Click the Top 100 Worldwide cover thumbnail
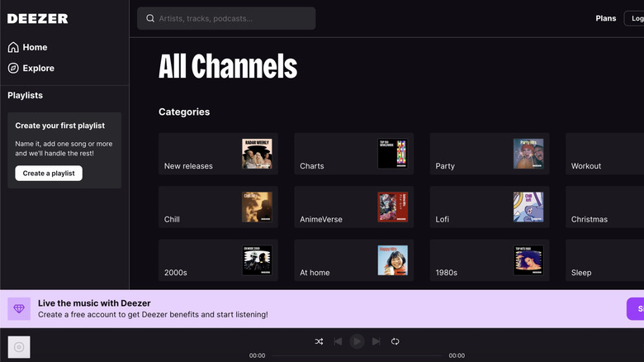This screenshot has height=362, width=644. [393, 154]
